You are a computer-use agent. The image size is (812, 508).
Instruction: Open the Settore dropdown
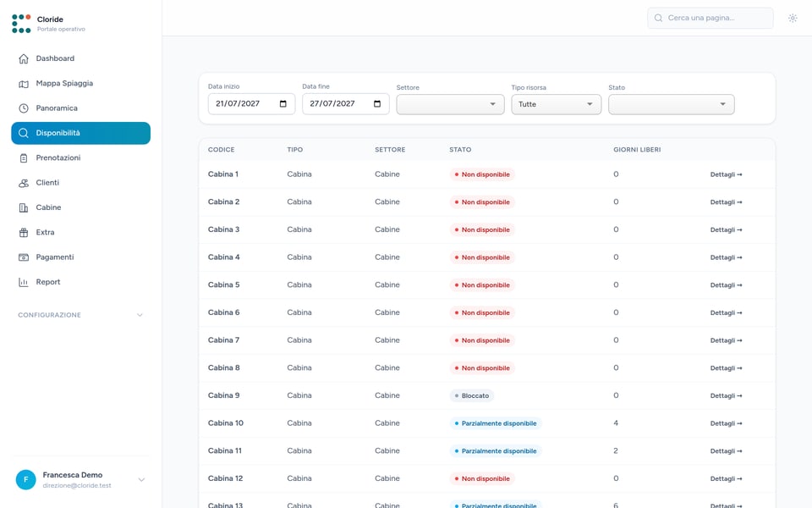pos(450,104)
